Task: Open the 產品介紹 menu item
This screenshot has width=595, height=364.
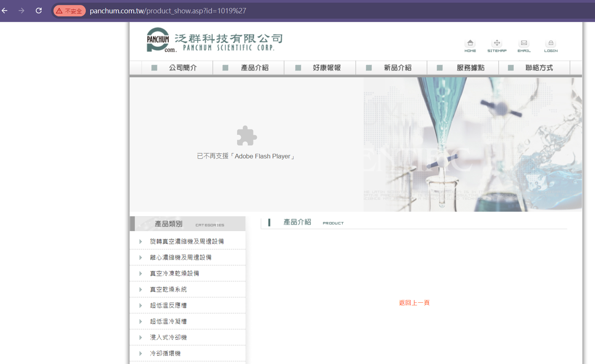Action: 249,68
